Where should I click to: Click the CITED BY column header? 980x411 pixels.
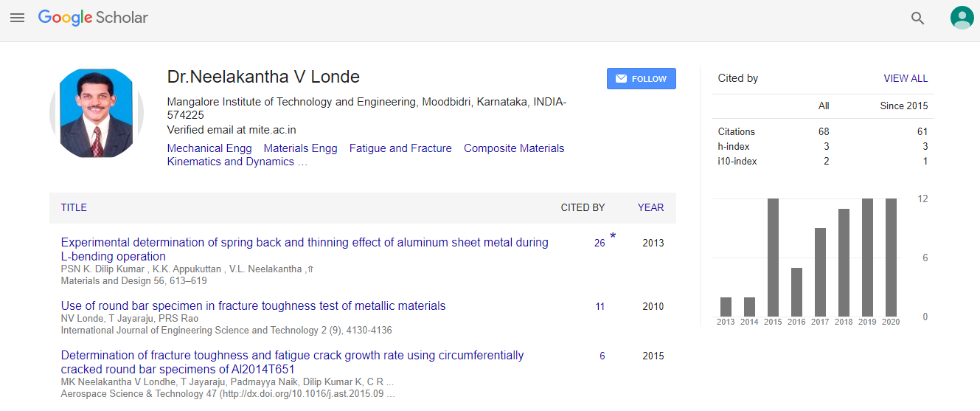click(x=583, y=207)
